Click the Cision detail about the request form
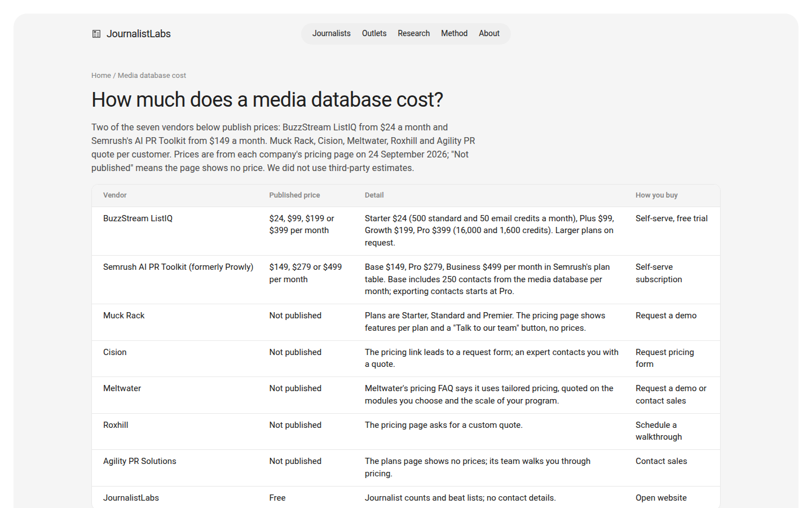The height and width of the screenshot is (508, 812). tap(492, 358)
